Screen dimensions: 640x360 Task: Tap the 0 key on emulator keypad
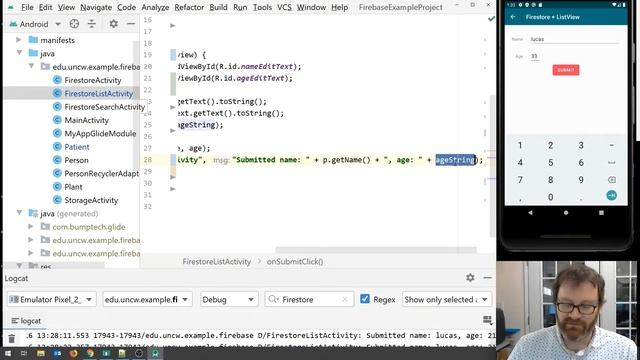(x=550, y=197)
